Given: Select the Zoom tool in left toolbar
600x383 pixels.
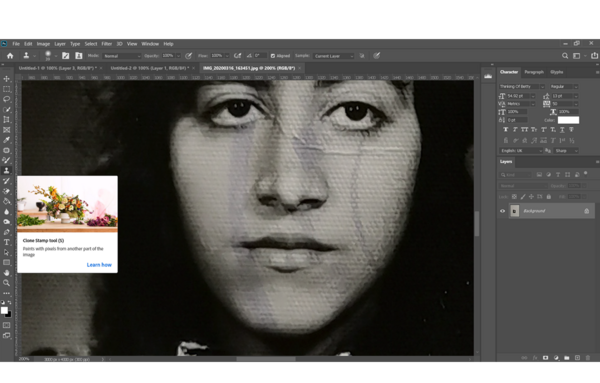Looking at the screenshot, I should pos(7,283).
